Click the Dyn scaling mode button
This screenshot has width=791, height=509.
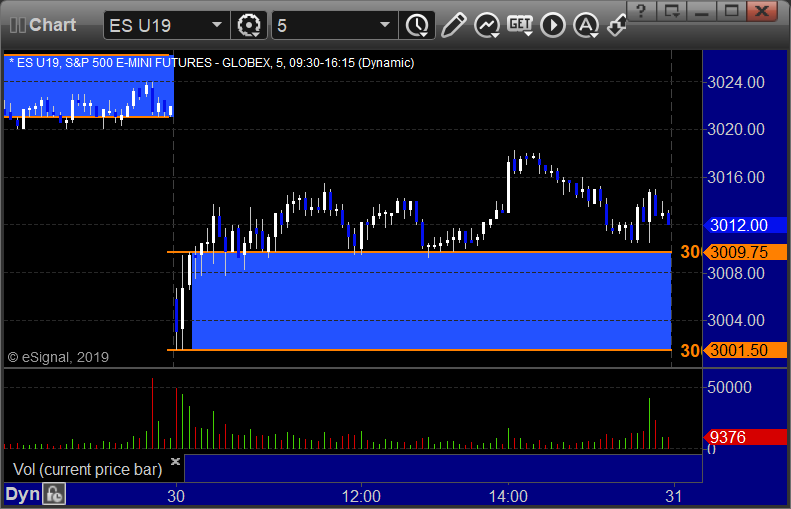point(22,494)
